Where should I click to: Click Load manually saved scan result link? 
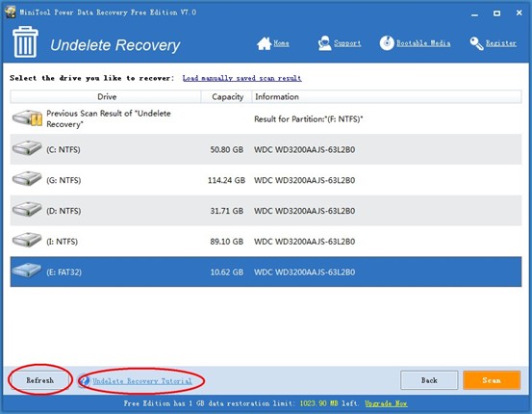pyautogui.click(x=241, y=78)
